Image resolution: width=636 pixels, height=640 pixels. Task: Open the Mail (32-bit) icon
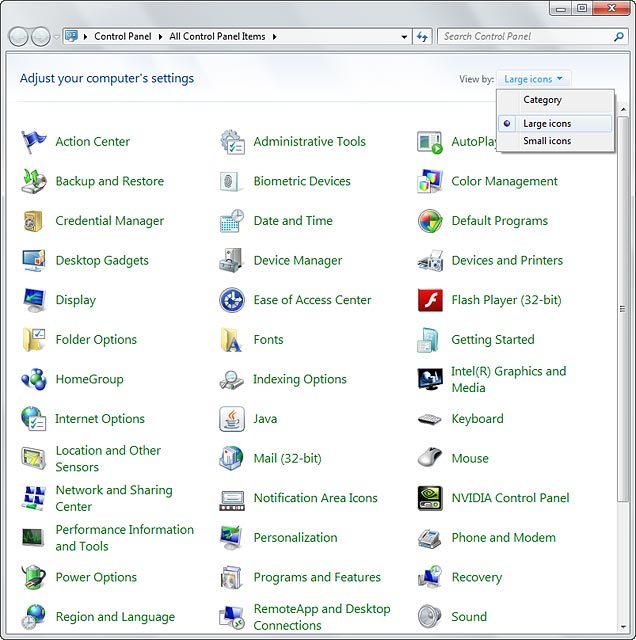[231, 458]
